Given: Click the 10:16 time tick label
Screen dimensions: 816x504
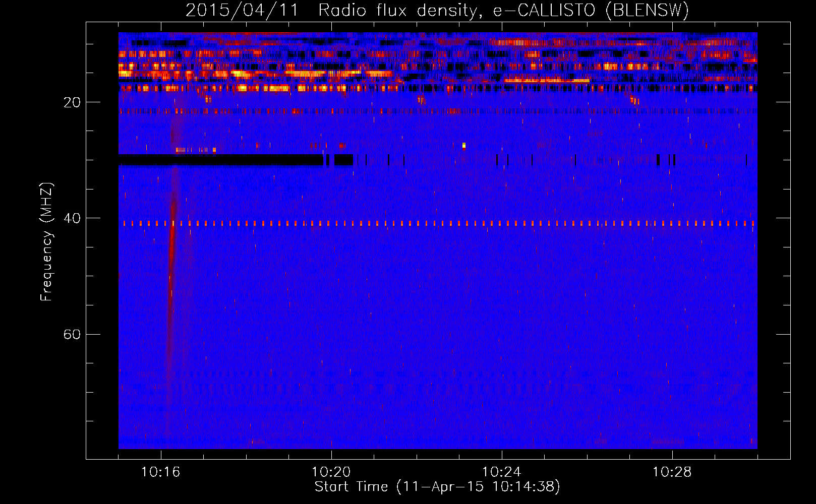Looking at the screenshot, I should (x=161, y=472).
